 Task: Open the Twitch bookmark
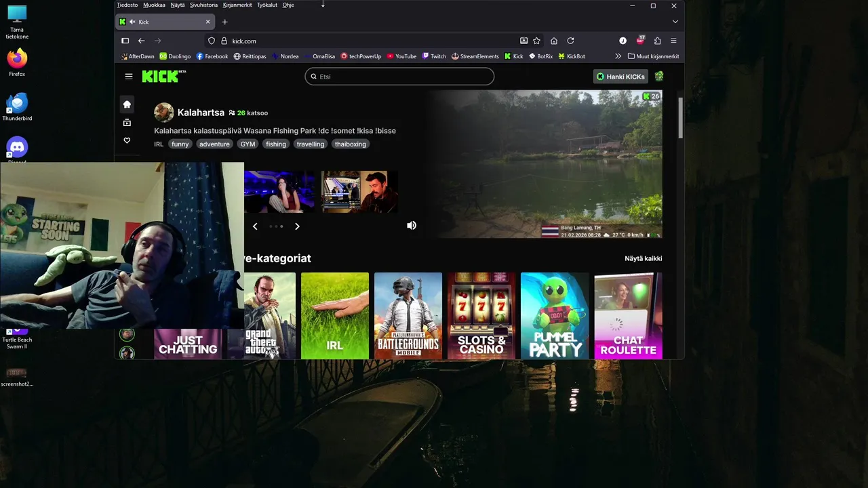click(434, 56)
